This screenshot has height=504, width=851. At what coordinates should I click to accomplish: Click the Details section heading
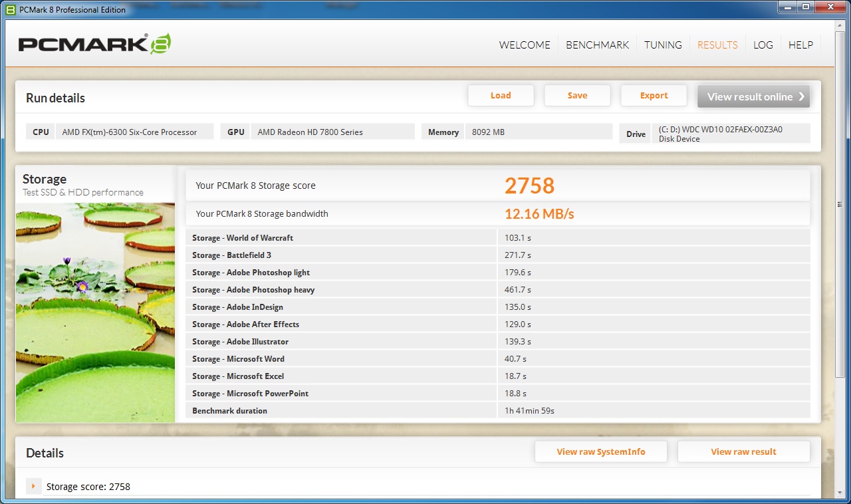45,453
